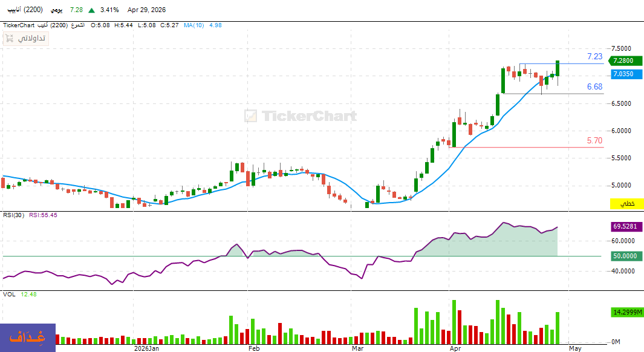Click the Apr 29, 2026 date label
The height and width of the screenshot is (352, 644).
pyautogui.click(x=146, y=10)
